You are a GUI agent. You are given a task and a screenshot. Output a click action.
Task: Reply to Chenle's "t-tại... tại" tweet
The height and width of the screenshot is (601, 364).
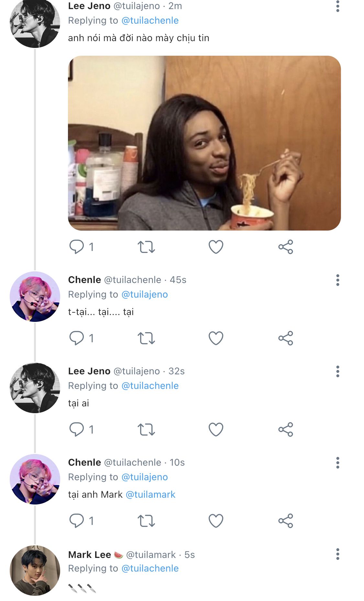[77, 338]
